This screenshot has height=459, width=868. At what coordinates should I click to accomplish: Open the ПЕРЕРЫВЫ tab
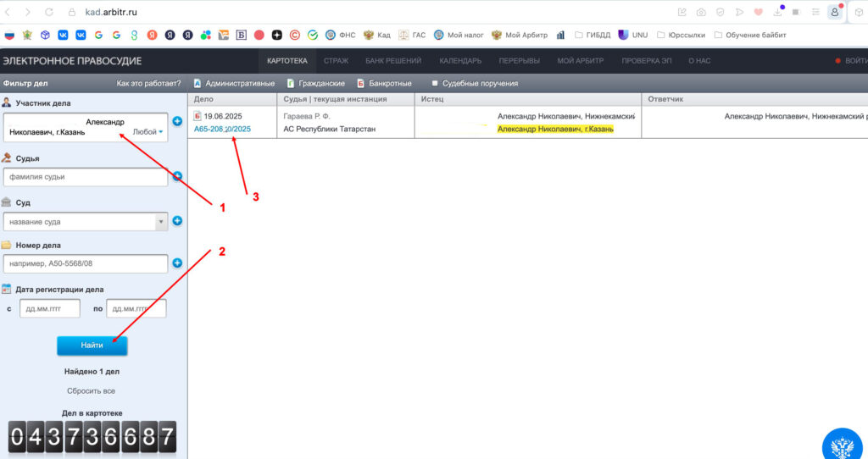(x=520, y=61)
